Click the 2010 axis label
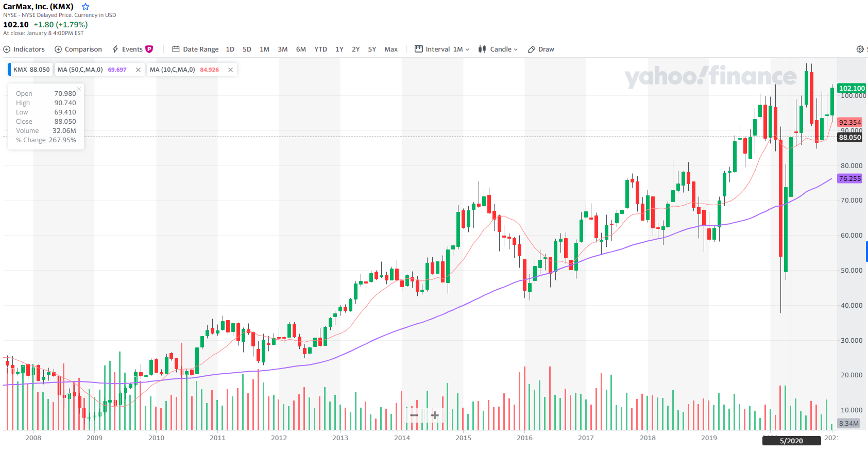 point(156,438)
